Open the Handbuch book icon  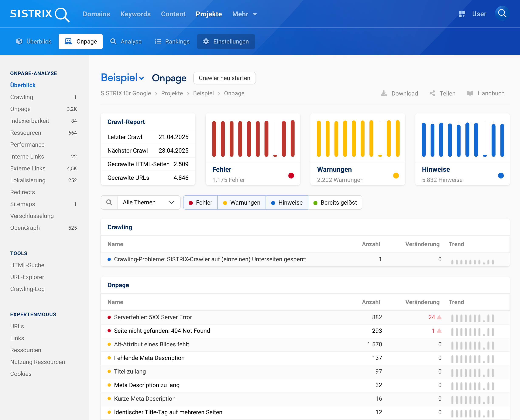(470, 93)
